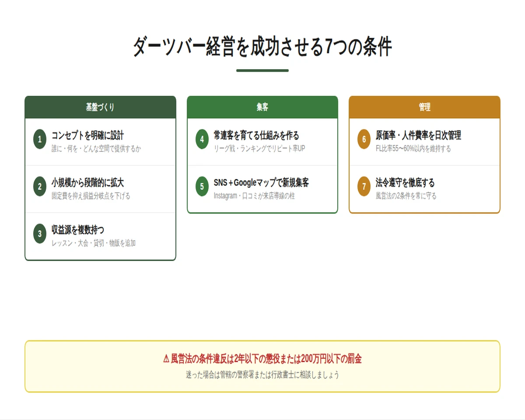Click the warning triangle icon in yellow box
This screenshot has height=420, width=525.
[166, 357]
